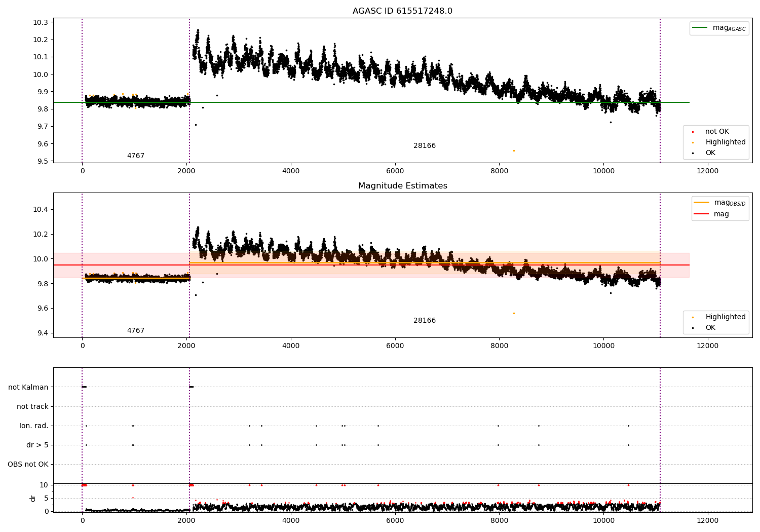Click the 'Magnitude Estimates' subplot title

click(402, 186)
